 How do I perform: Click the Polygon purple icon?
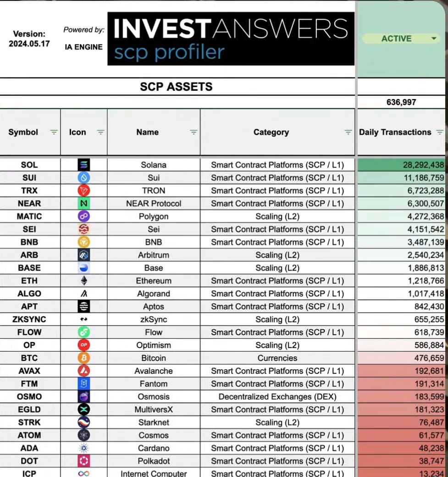[x=84, y=216]
